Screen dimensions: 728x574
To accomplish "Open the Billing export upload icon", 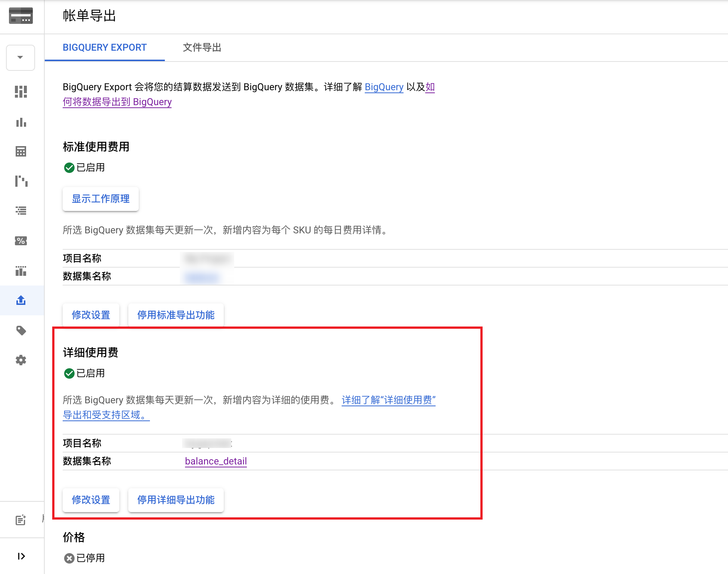I will (x=21, y=300).
